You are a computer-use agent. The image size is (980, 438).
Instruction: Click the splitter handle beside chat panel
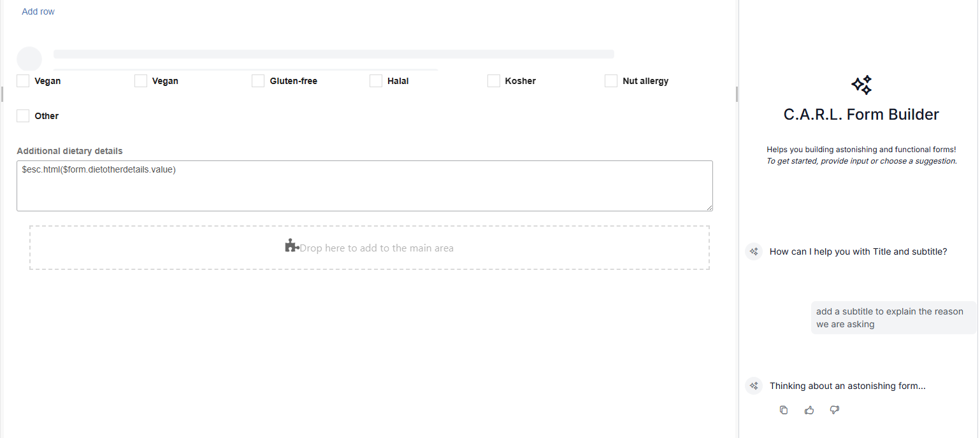pos(737,94)
